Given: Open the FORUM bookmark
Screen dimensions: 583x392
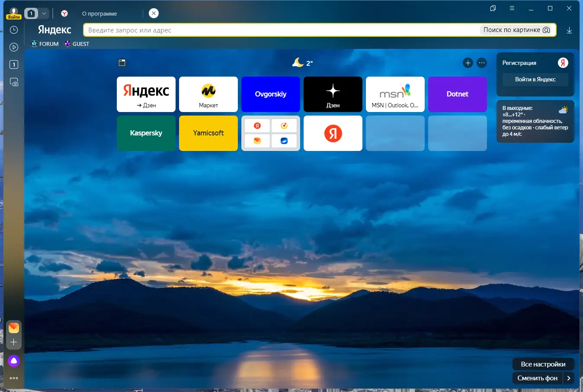Looking at the screenshot, I should (45, 44).
